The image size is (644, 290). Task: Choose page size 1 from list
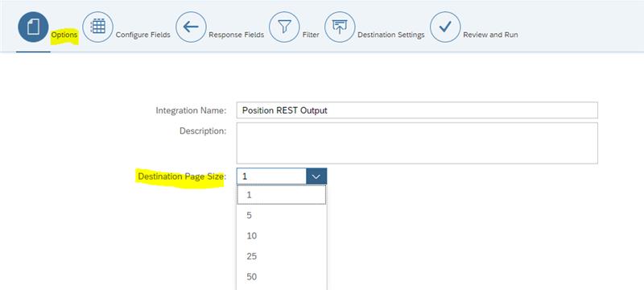coord(282,195)
